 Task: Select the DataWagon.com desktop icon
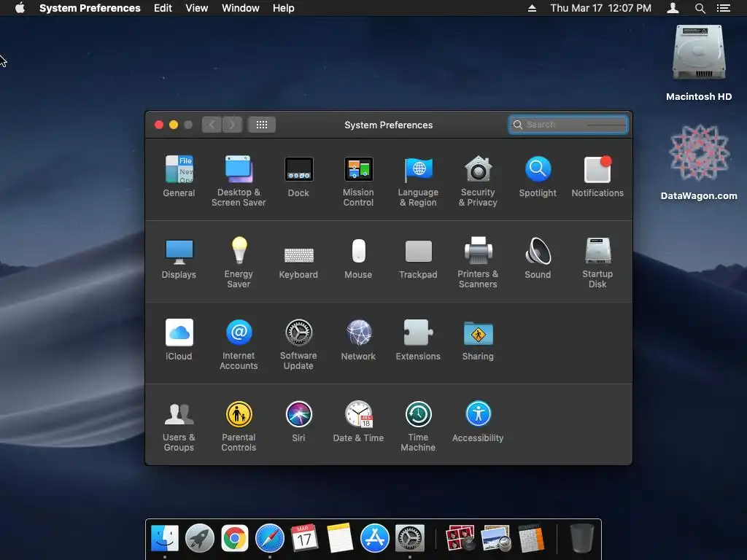pos(699,162)
